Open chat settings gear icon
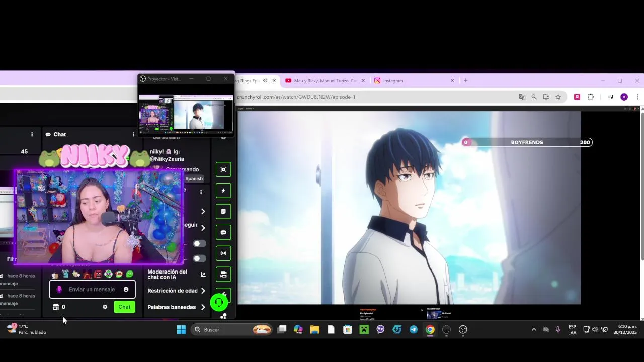 pyautogui.click(x=105, y=307)
